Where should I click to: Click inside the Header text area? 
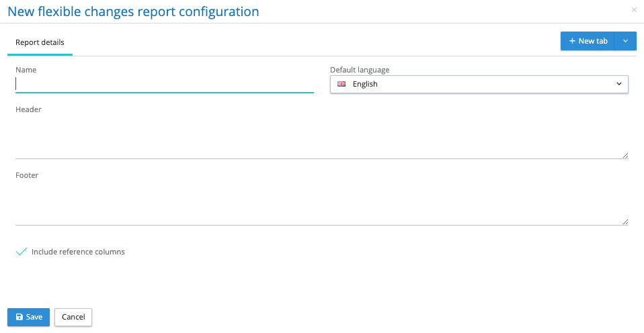(x=321, y=138)
